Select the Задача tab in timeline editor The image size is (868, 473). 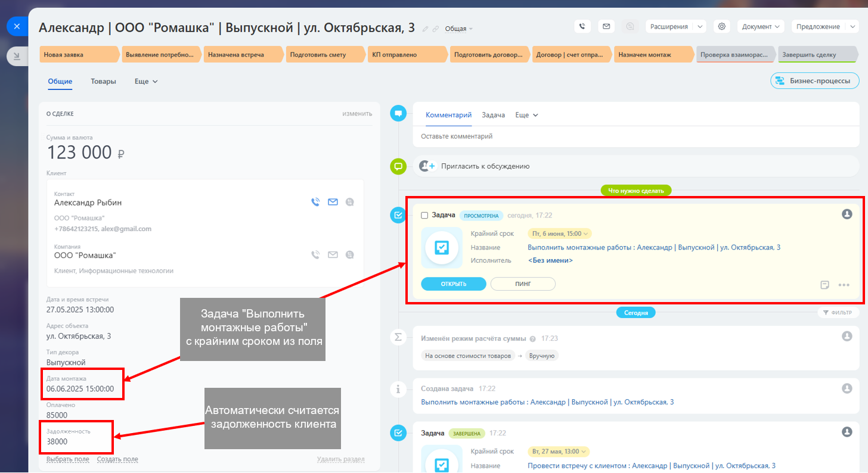[493, 115]
